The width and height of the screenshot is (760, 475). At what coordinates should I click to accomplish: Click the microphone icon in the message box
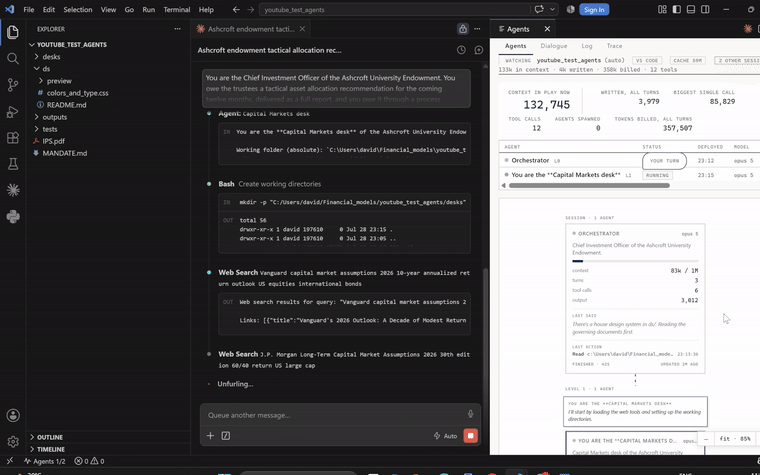(x=470, y=414)
